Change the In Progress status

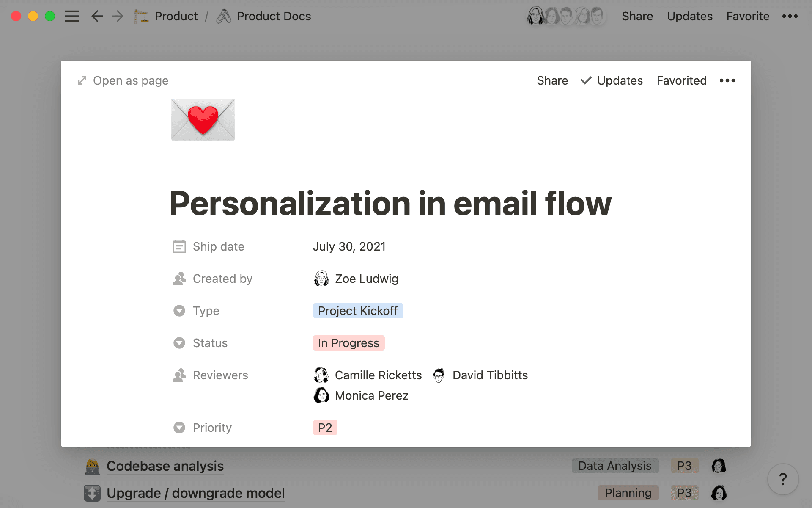coord(348,343)
